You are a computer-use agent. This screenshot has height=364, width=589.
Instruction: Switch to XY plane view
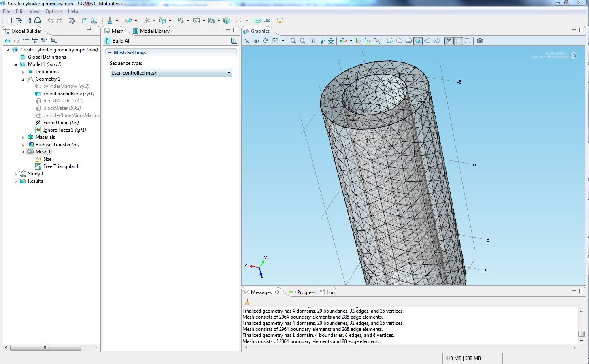[359, 41]
